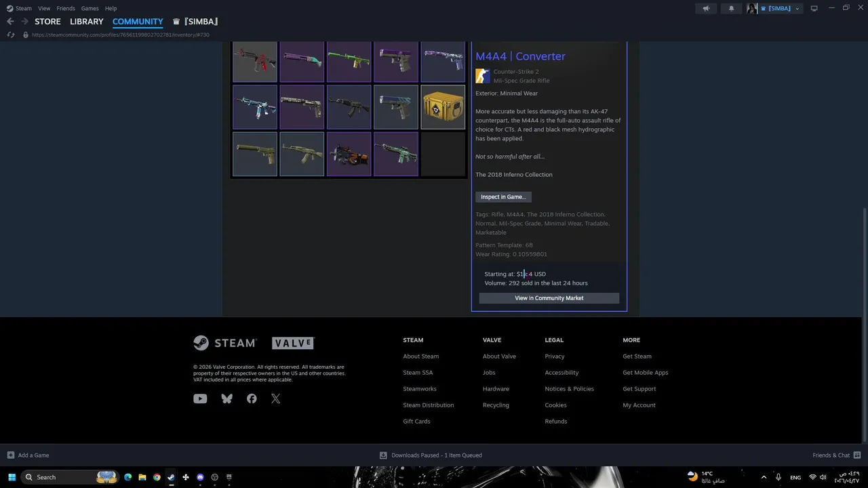Open the Friends menu
This screenshot has height=488, width=868.
pos(66,8)
